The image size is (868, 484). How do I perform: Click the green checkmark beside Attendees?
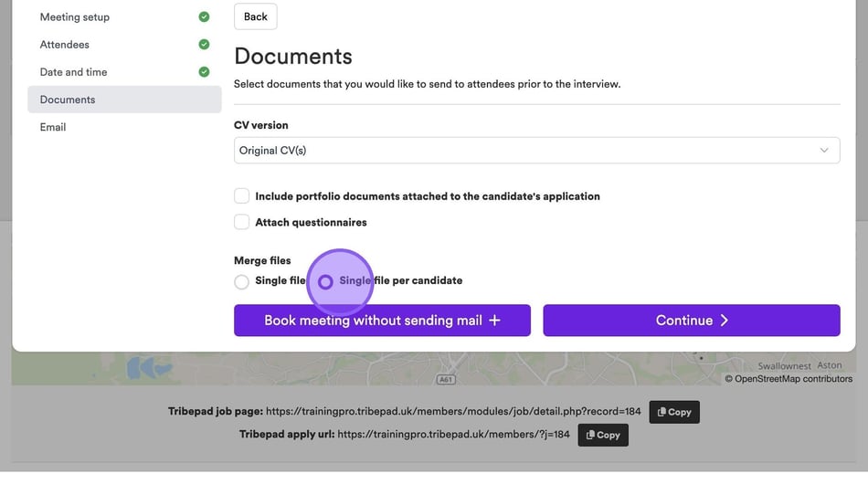[204, 45]
